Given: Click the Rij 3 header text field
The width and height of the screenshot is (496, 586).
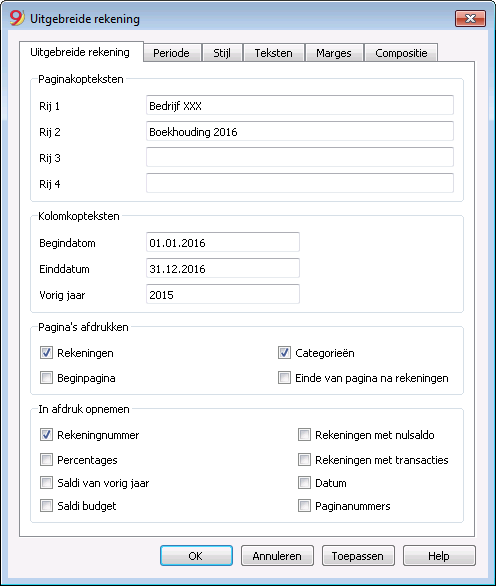Looking at the screenshot, I should coord(300,157).
